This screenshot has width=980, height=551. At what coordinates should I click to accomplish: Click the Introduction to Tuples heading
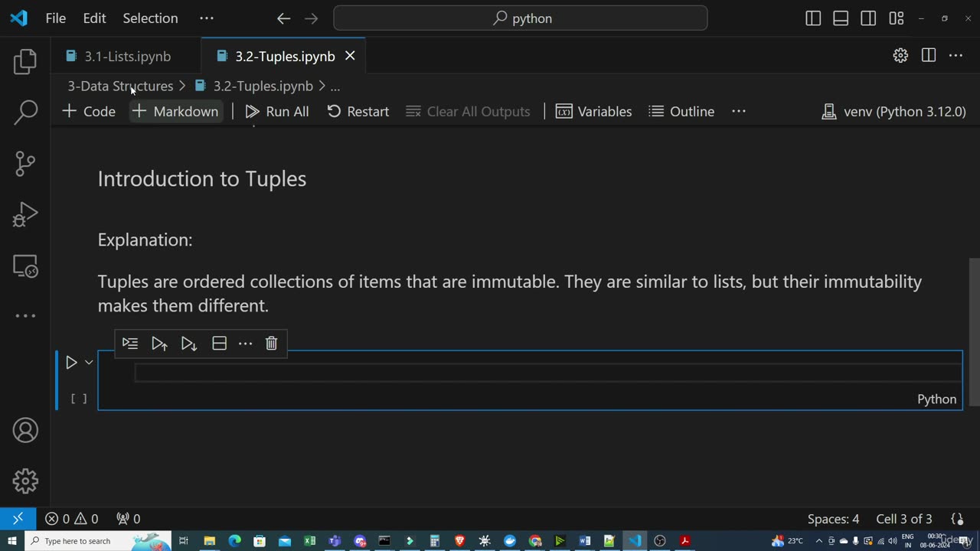tap(202, 179)
